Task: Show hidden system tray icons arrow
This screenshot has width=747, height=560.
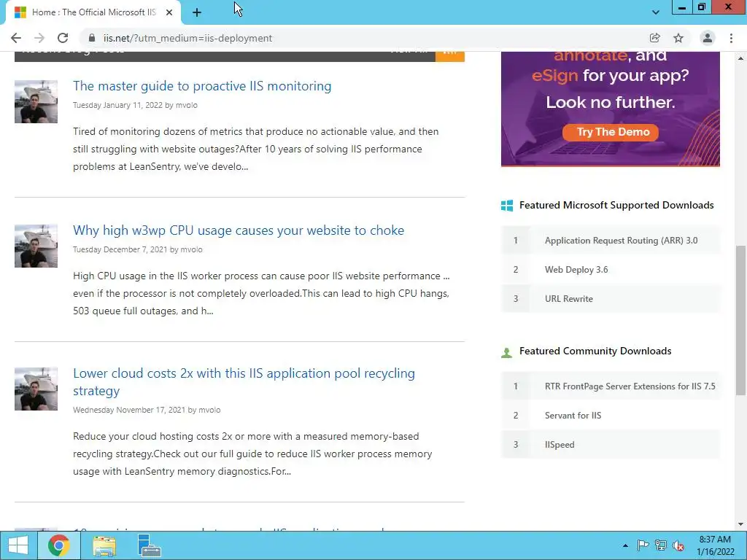Action: click(625, 545)
